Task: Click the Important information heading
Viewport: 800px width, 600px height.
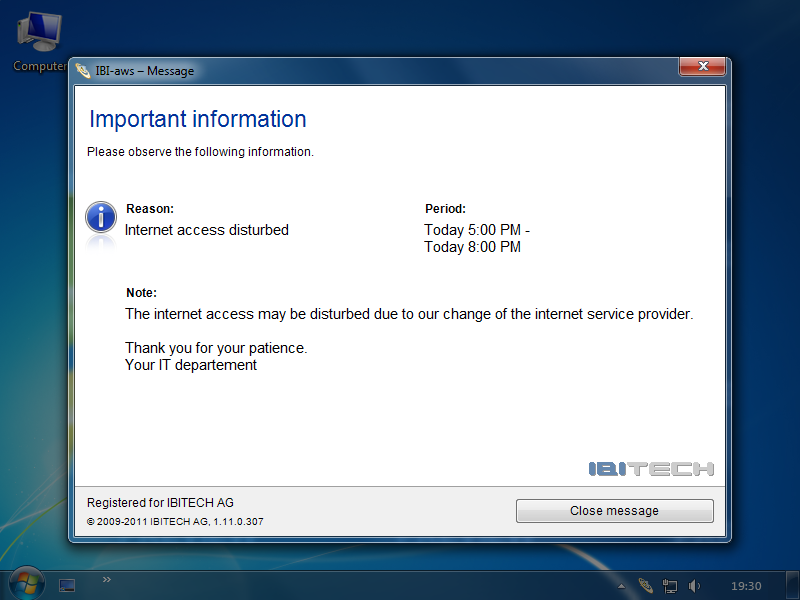Action: (198, 119)
